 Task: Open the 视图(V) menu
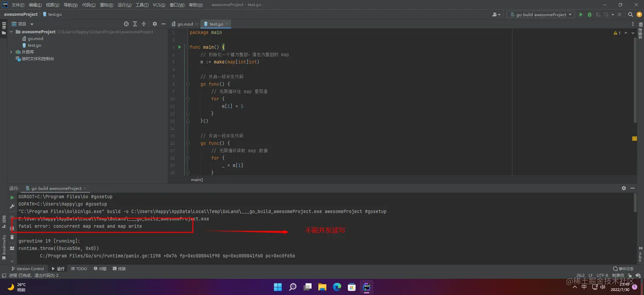pyautogui.click(x=52, y=5)
